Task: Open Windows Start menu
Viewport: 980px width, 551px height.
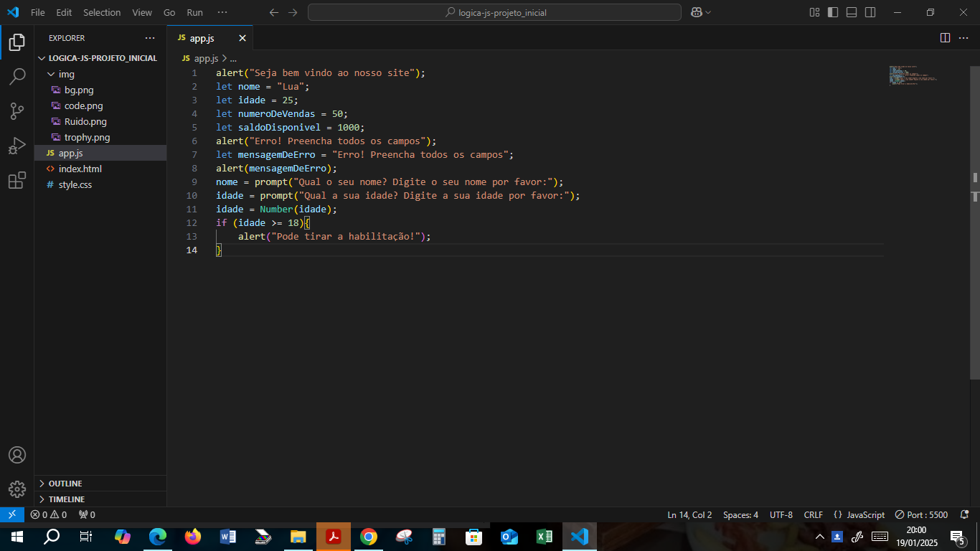Action: [17, 537]
